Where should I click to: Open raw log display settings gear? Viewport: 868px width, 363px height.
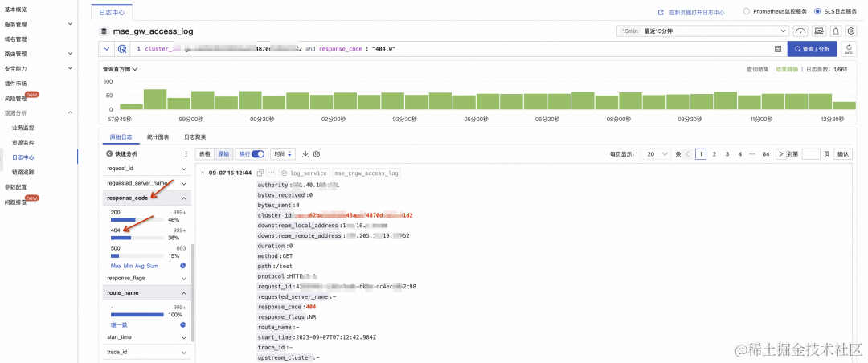point(317,154)
